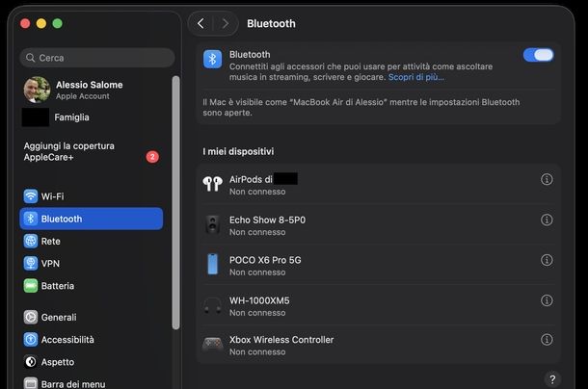
Task: Go forward with the right chevron
Action: (x=226, y=23)
